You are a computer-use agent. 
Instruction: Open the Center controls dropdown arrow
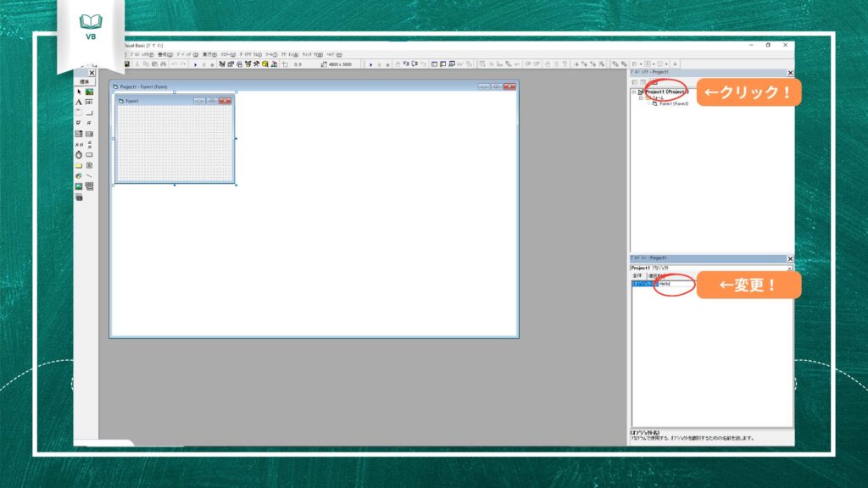654,64
